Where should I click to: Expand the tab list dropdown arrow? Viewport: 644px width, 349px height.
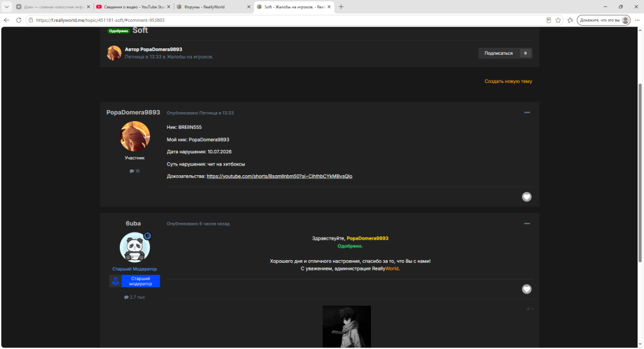[6, 7]
